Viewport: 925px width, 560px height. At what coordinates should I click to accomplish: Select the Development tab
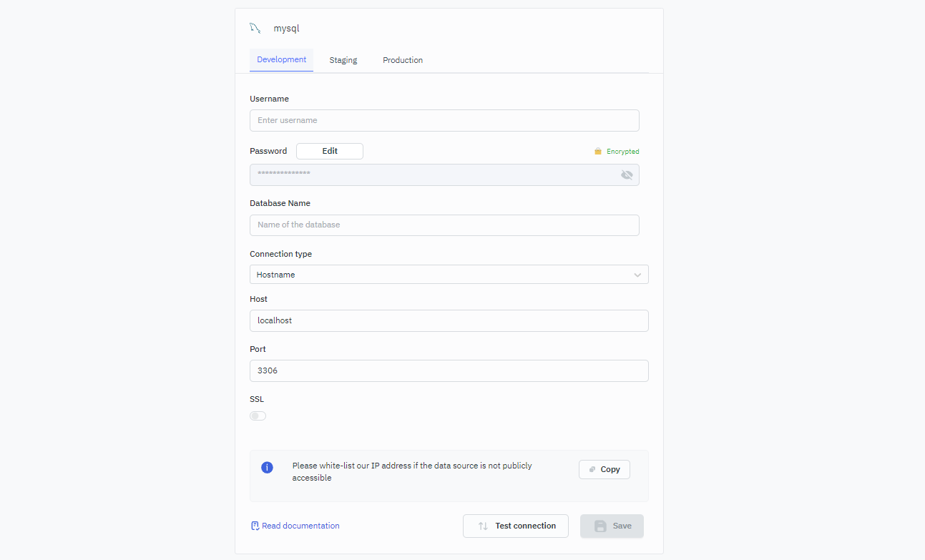281,60
